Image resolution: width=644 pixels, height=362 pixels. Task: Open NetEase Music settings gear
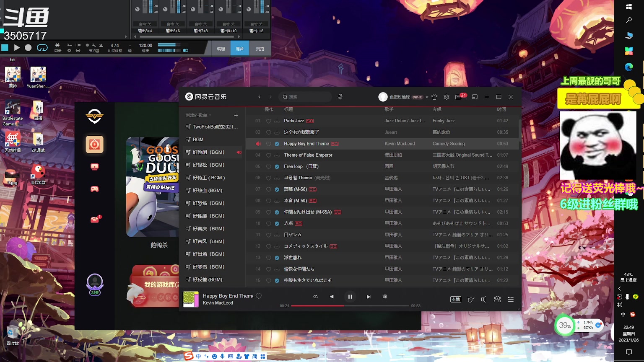click(447, 97)
